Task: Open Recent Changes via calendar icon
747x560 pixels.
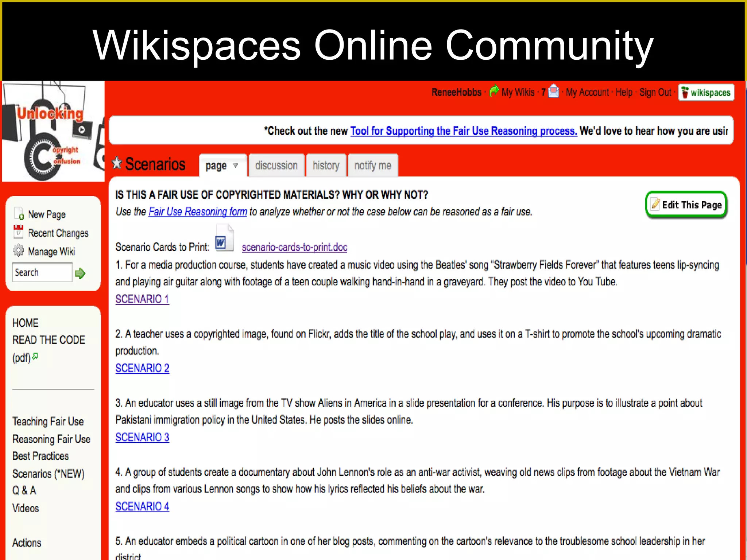Action: [x=18, y=232]
